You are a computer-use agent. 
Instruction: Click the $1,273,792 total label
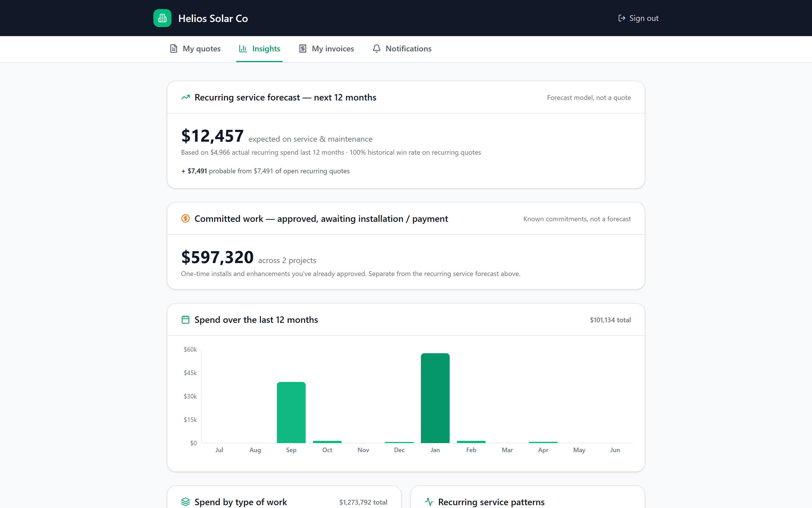click(363, 502)
